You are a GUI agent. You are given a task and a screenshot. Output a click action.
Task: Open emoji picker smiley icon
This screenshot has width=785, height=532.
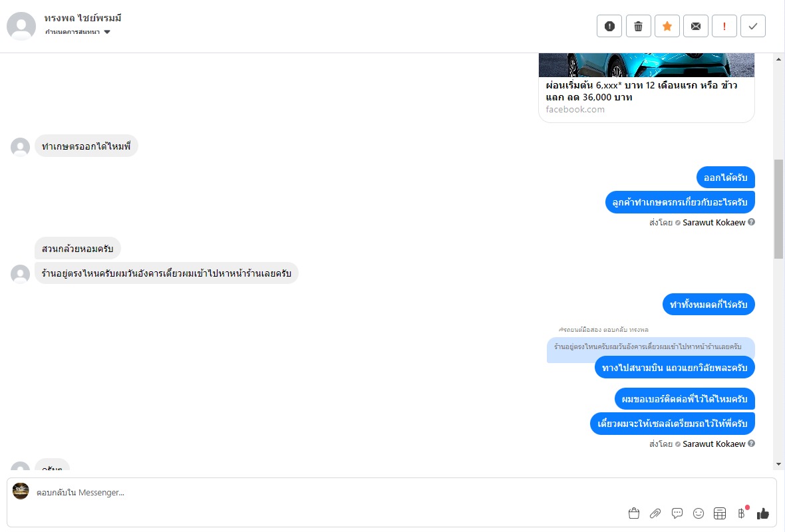coord(699,513)
